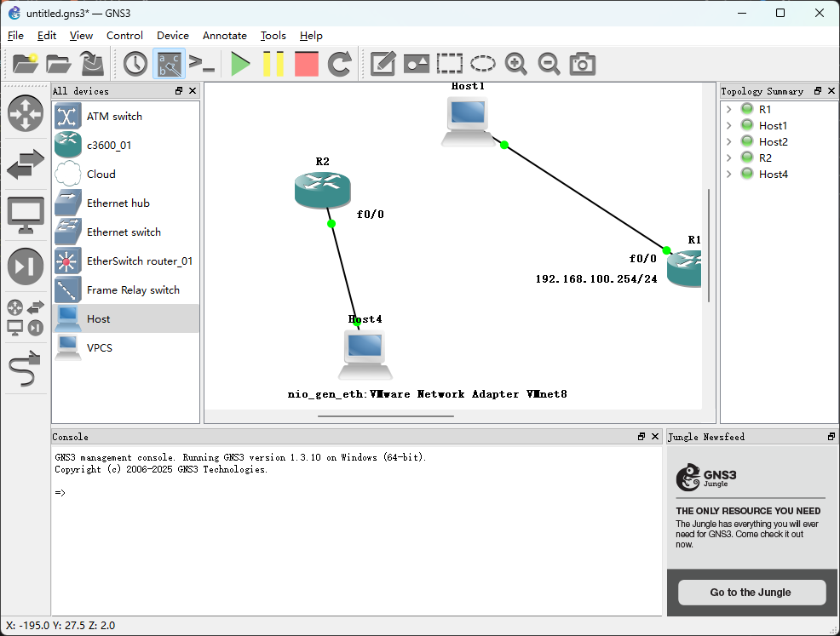
Task: Expand Host4 in Topology Summary
Action: coord(728,174)
